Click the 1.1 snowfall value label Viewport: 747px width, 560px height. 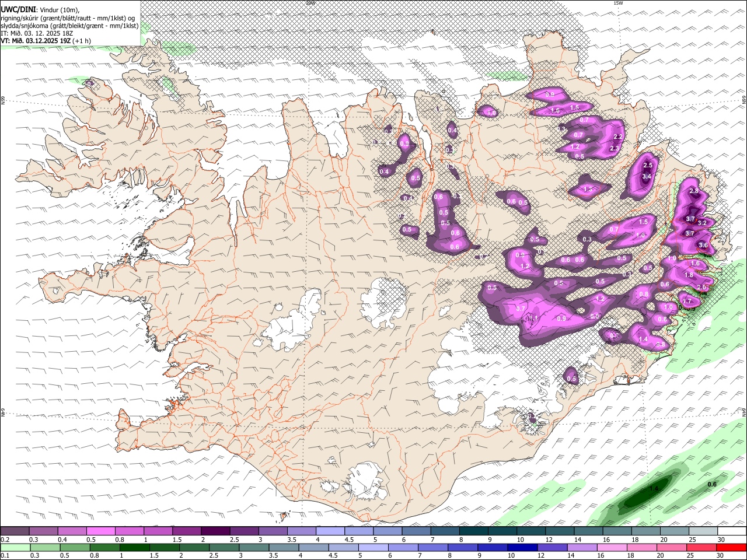[x=533, y=318]
